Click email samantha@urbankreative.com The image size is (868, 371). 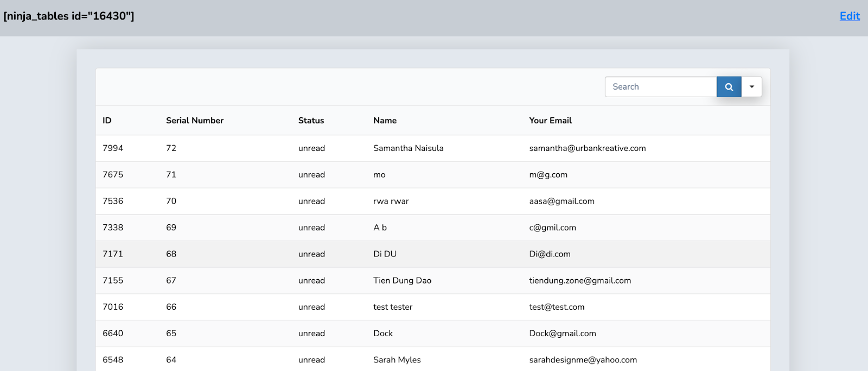tap(587, 148)
